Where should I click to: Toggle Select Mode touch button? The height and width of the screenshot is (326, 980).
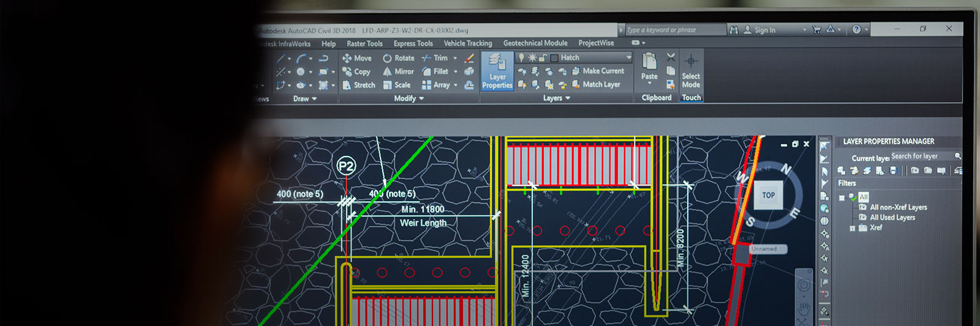pyautogui.click(x=691, y=72)
